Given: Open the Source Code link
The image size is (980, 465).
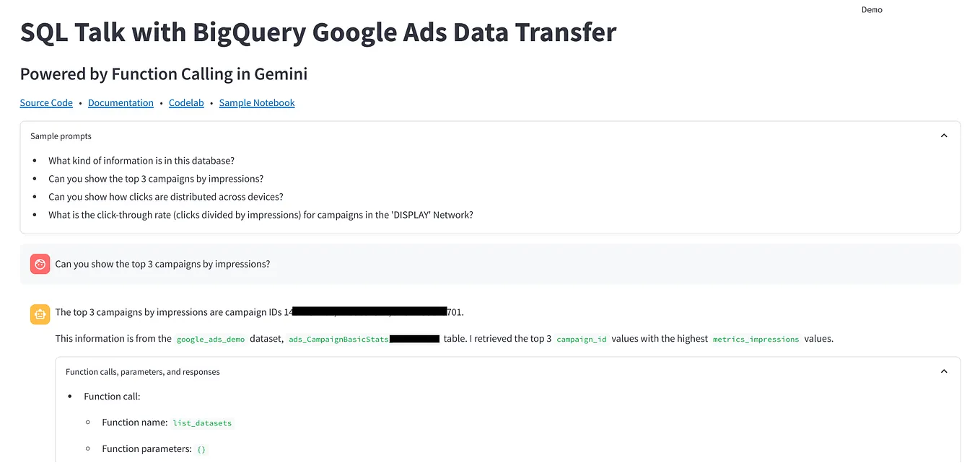Looking at the screenshot, I should 46,103.
